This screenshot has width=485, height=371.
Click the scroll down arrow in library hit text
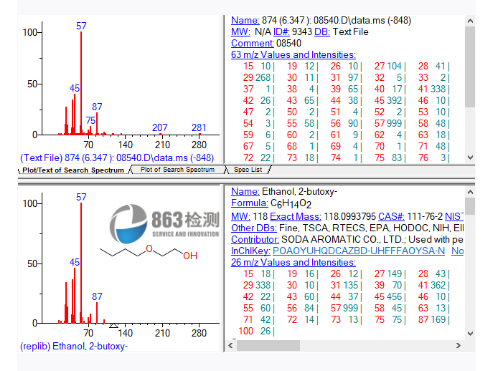[470, 333]
